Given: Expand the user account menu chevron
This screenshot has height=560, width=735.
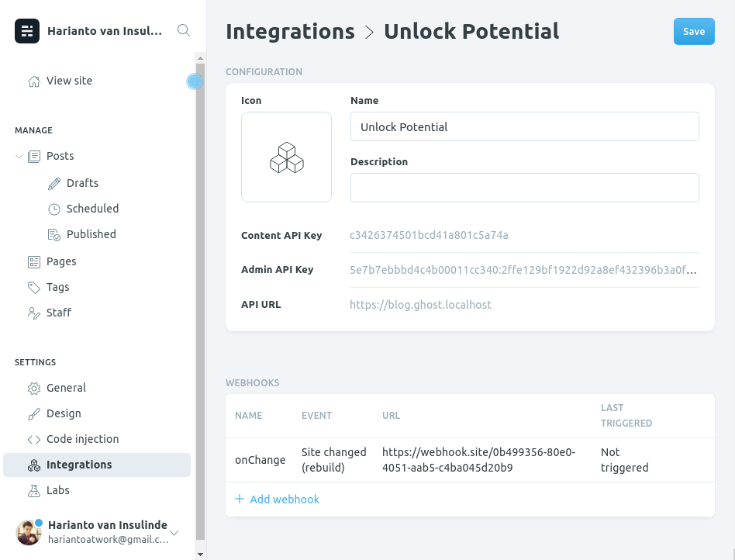Looking at the screenshot, I should pyautogui.click(x=174, y=532).
